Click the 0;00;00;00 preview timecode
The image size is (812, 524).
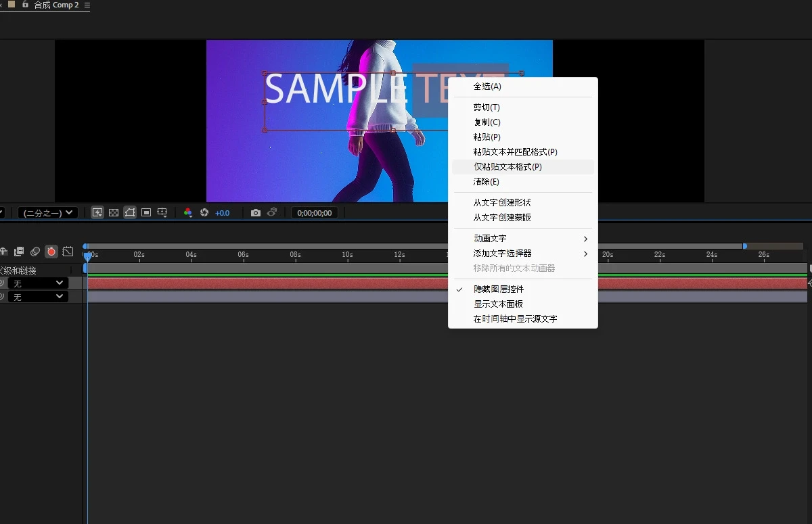click(x=315, y=212)
